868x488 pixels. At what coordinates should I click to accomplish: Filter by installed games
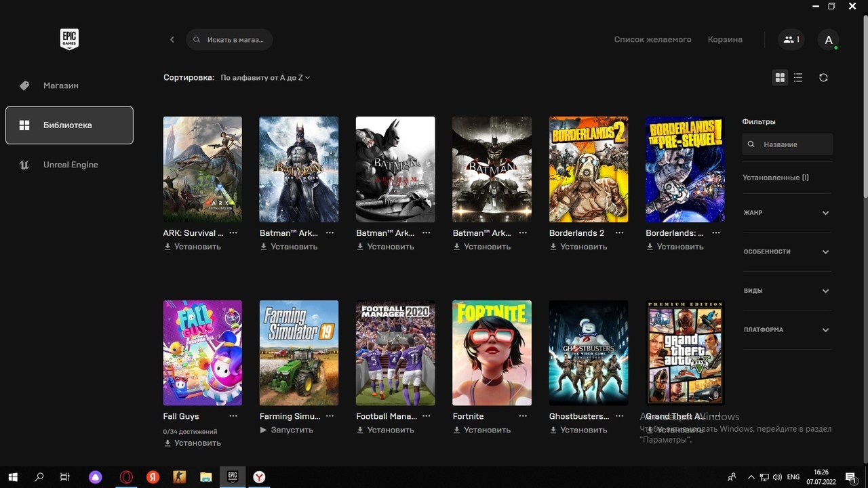(776, 178)
